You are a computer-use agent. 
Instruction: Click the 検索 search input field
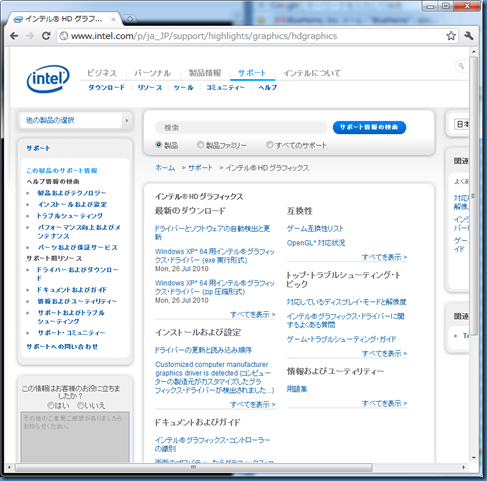(x=241, y=128)
